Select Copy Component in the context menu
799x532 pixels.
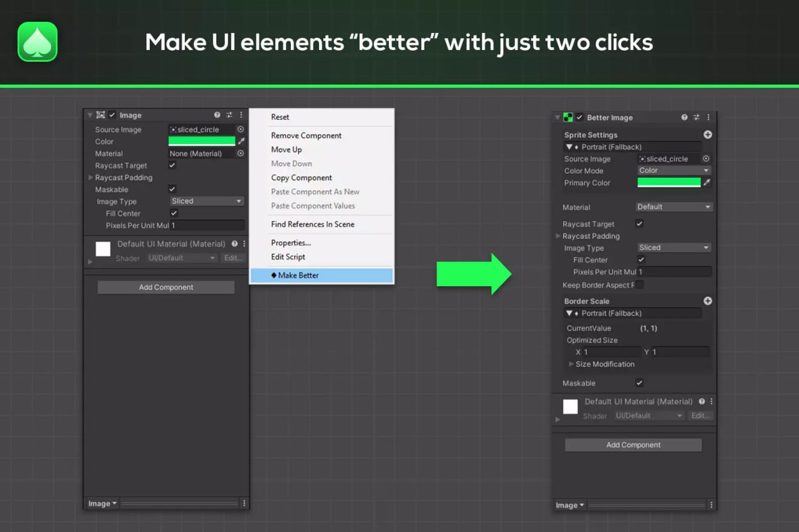(301, 178)
